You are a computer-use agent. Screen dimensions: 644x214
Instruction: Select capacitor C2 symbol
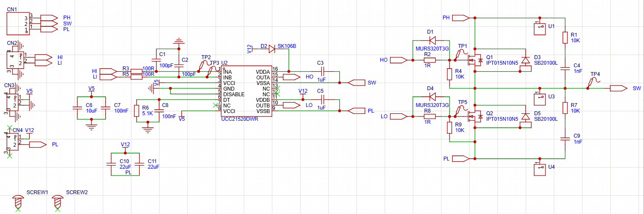point(179,66)
